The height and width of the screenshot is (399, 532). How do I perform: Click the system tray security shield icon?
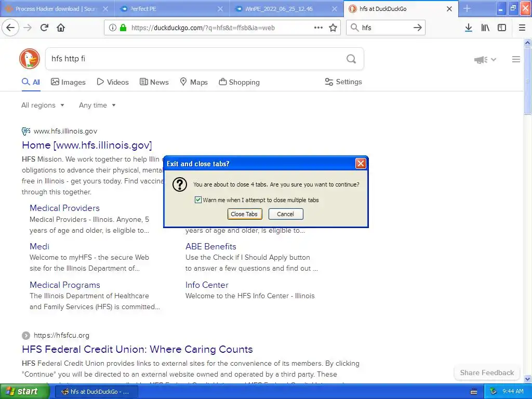(x=494, y=392)
